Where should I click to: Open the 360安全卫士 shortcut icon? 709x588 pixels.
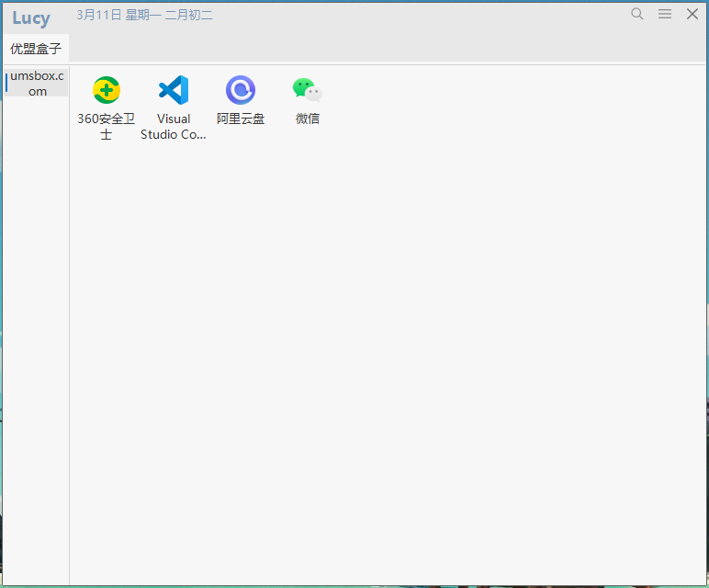point(107,90)
